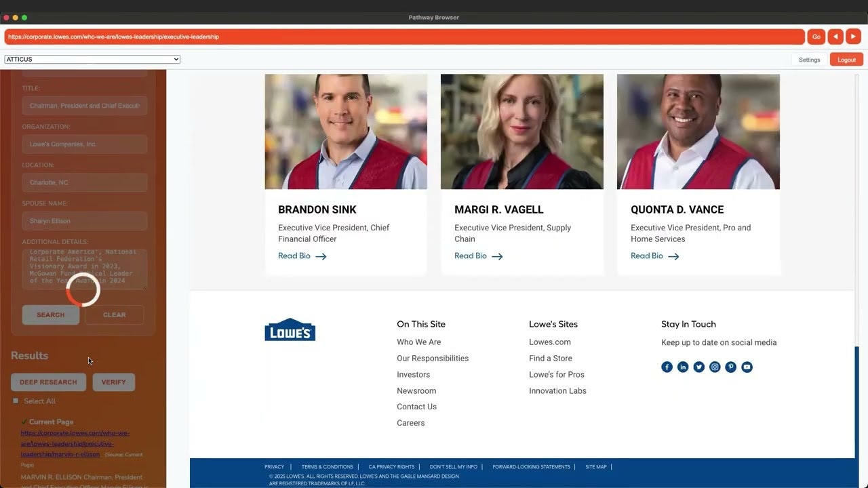Open Lowe's LinkedIn page icon

pyautogui.click(x=683, y=367)
